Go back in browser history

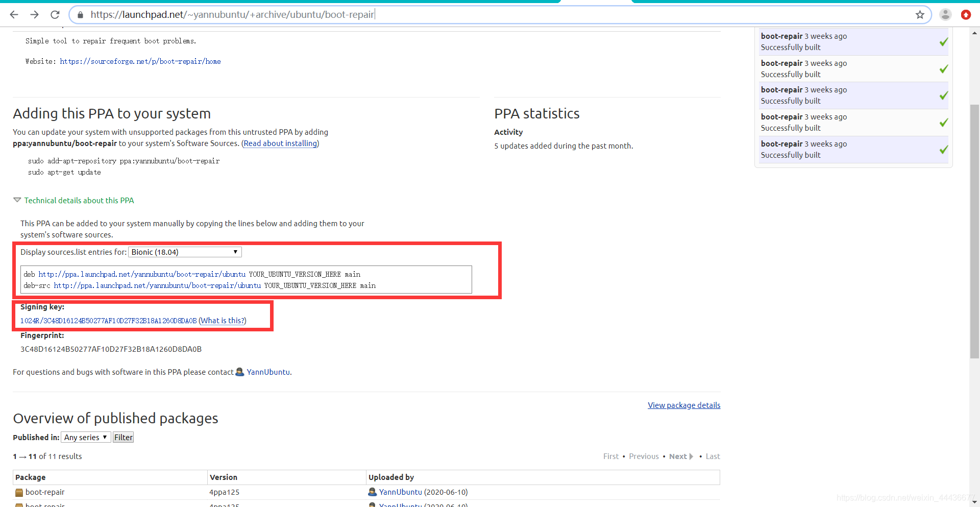click(14, 15)
